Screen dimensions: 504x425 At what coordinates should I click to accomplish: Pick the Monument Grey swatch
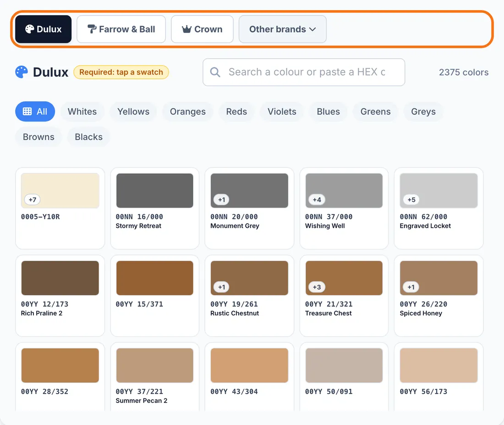point(249,190)
